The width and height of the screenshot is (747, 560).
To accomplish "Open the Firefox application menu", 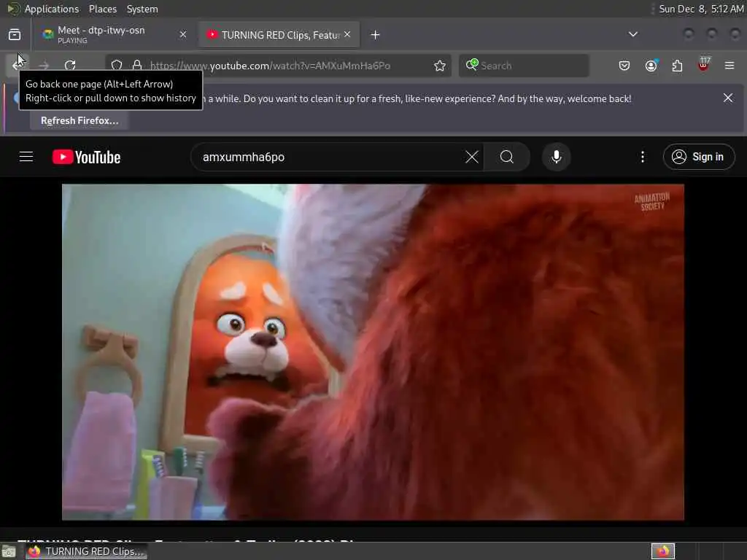I will point(729,65).
